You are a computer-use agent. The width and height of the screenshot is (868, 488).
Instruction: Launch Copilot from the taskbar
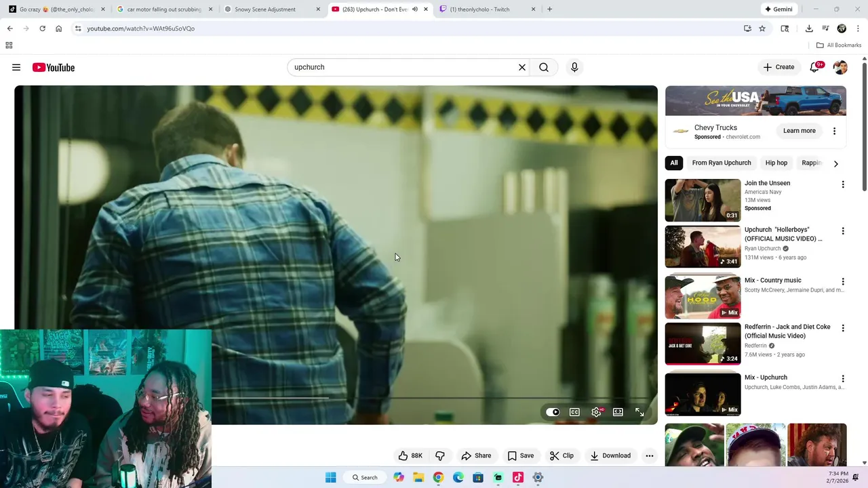[x=399, y=477]
